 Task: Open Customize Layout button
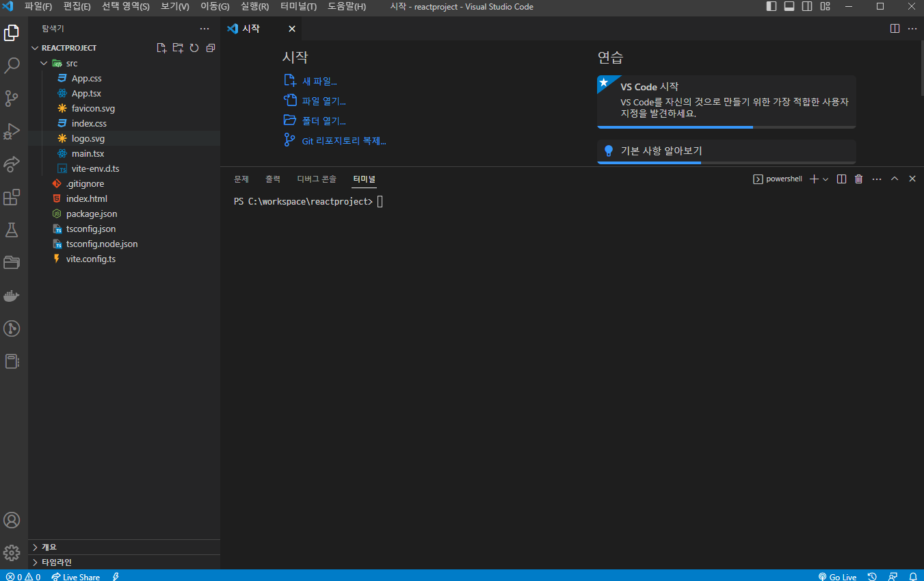click(825, 6)
